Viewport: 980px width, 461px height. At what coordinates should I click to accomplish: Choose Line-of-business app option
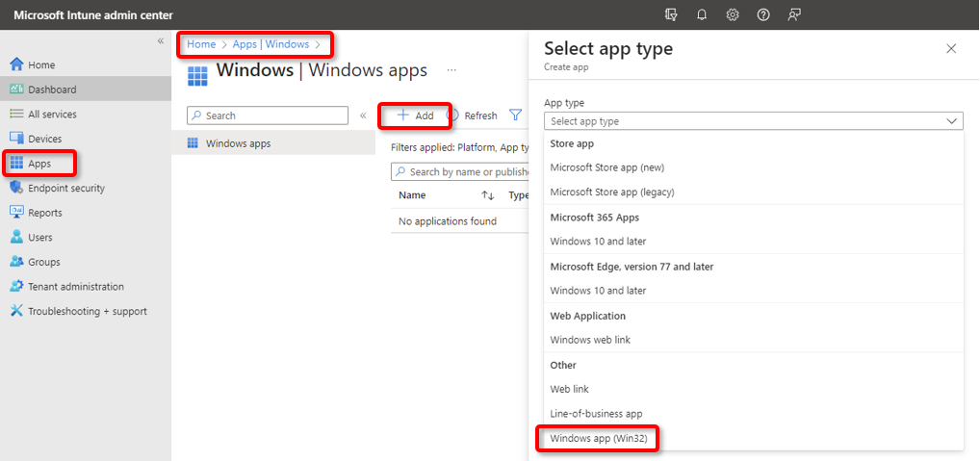coord(596,414)
